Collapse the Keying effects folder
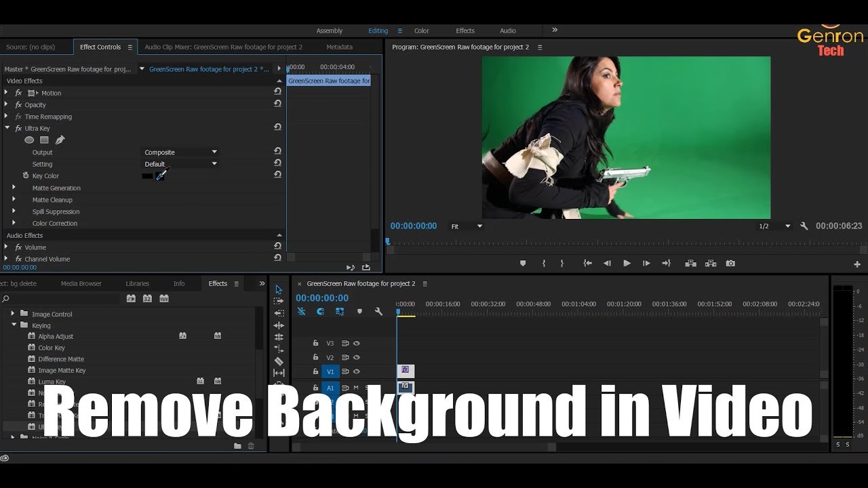868x488 pixels. tap(13, 325)
